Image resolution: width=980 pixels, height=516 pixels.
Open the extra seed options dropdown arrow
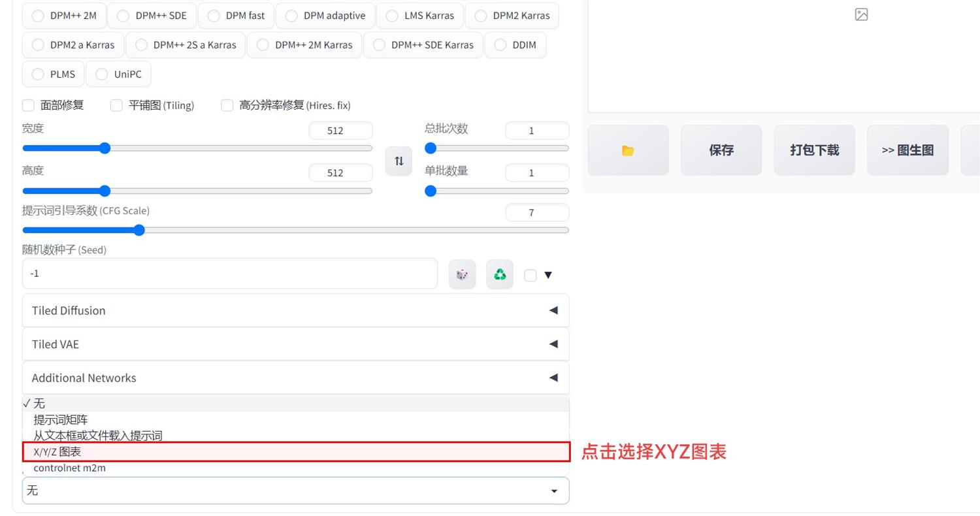coord(548,274)
